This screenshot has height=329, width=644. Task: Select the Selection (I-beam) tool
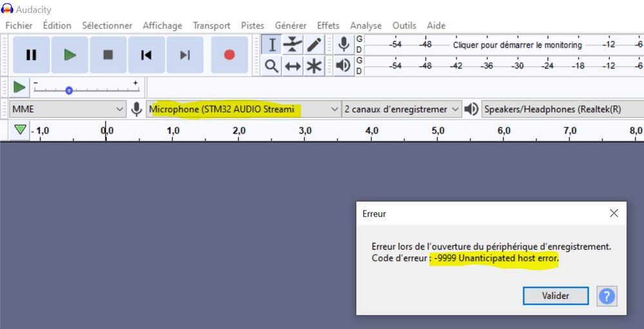tap(271, 44)
